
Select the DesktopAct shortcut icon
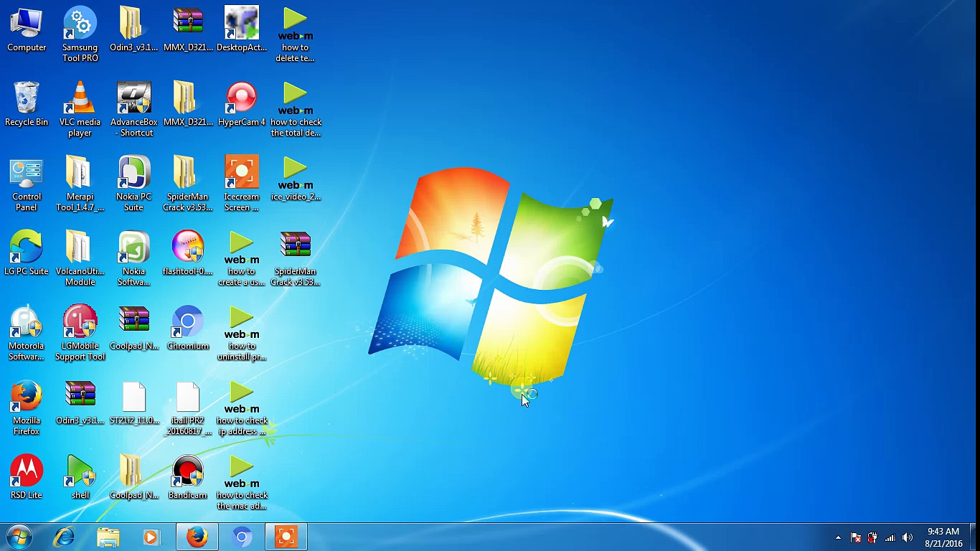click(242, 30)
